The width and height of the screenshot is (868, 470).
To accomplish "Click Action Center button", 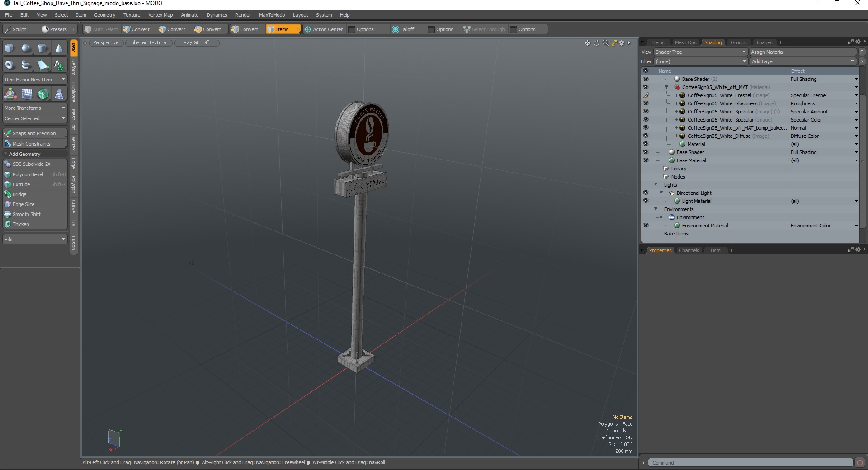I will coord(324,29).
